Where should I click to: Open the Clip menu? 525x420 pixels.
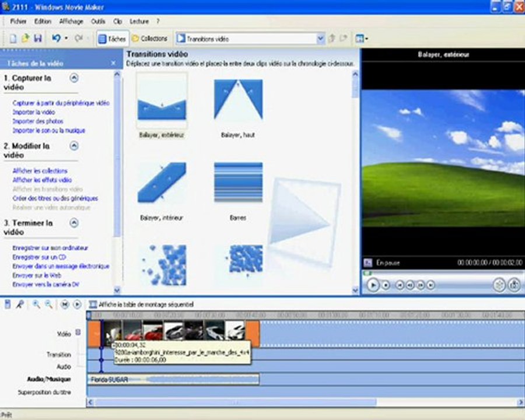pos(117,22)
